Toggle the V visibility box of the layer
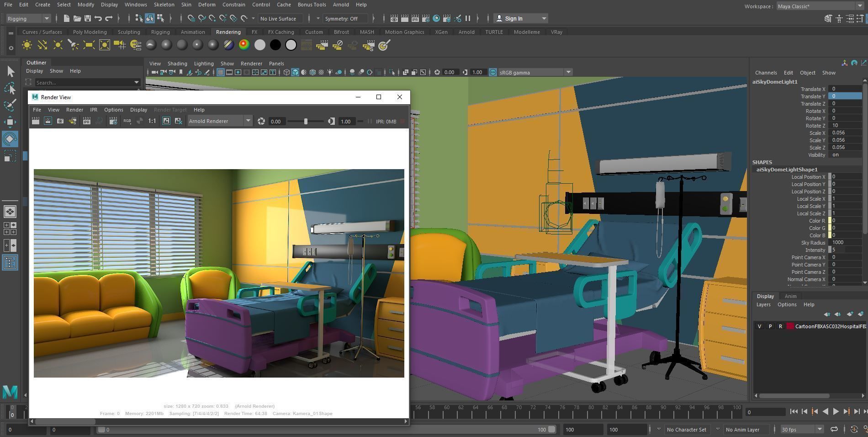 point(759,326)
